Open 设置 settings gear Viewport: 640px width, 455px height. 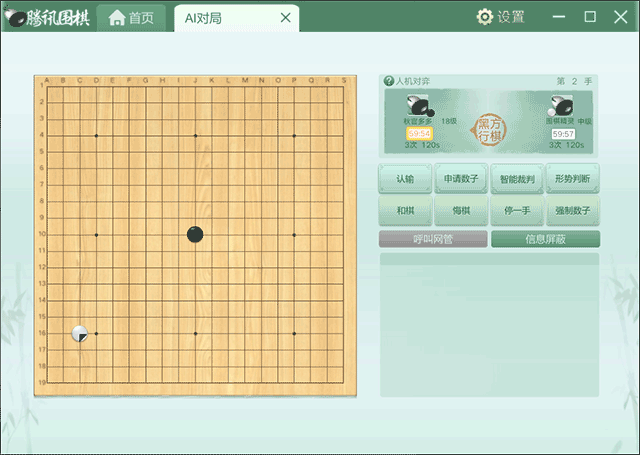click(x=500, y=17)
